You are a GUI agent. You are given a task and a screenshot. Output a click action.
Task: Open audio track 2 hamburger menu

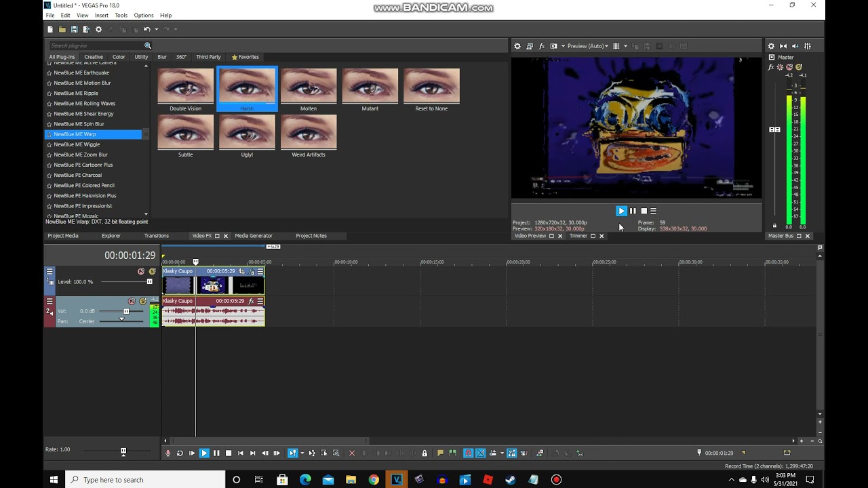50,301
